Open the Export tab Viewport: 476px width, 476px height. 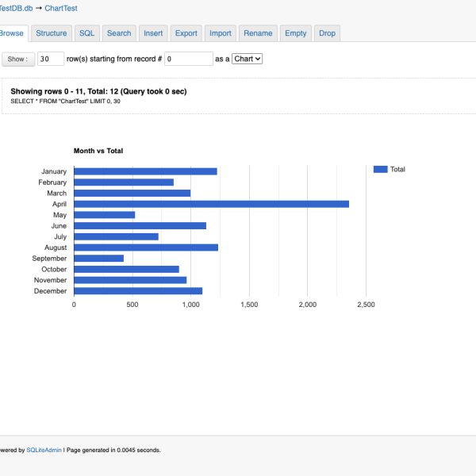186,33
